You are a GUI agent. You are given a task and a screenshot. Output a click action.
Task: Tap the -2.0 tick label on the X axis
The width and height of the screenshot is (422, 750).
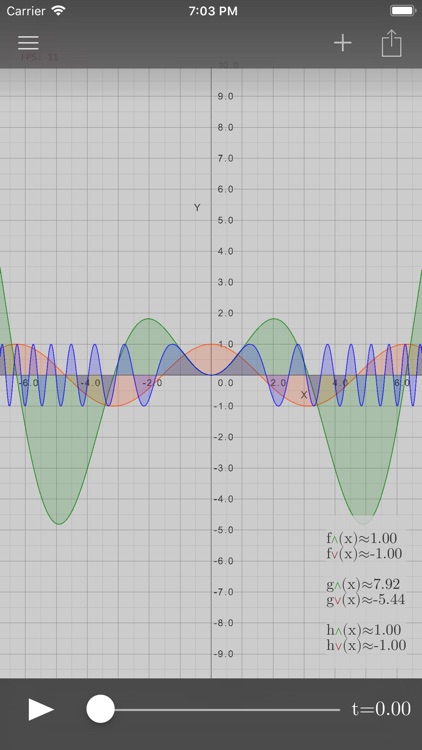point(152,383)
